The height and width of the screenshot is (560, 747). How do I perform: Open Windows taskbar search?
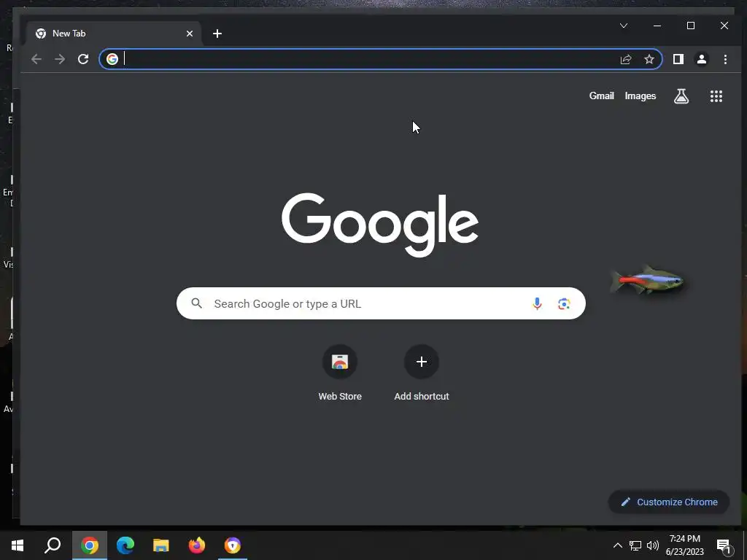(x=53, y=545)
